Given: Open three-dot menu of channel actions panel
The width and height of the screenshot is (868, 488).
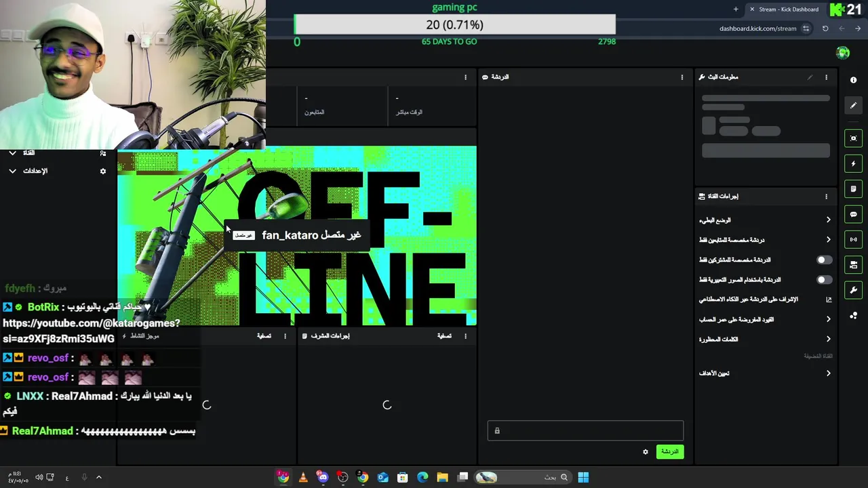Looking at the screenshot, I should 826,197.
